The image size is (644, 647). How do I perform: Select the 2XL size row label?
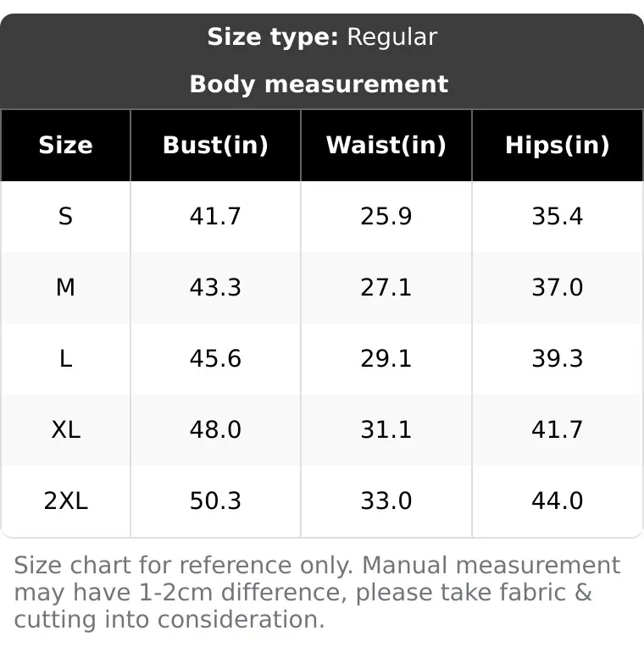pyautogui.click(x=65, y=501)
